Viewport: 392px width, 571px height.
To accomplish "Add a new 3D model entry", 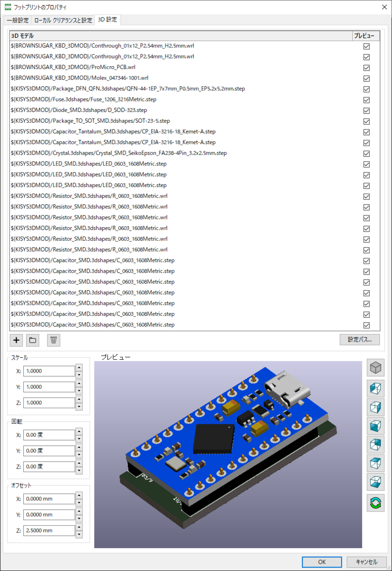I will tap(16, 340).
